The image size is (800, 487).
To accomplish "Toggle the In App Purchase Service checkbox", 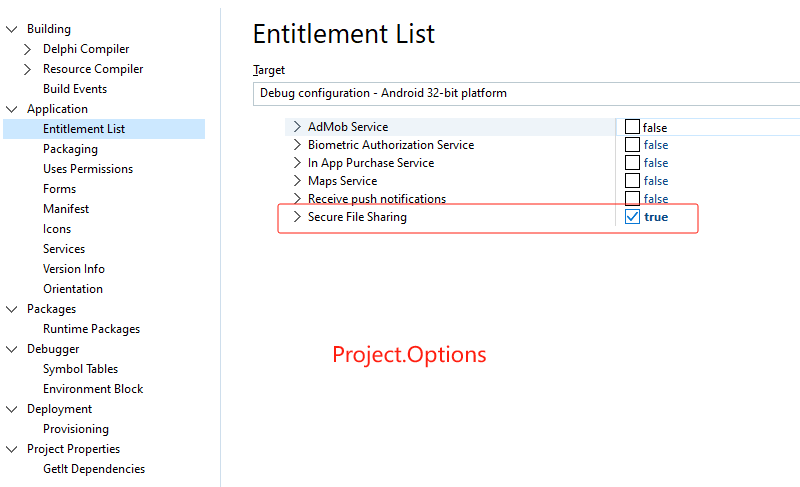I will [x=632, y=163].
